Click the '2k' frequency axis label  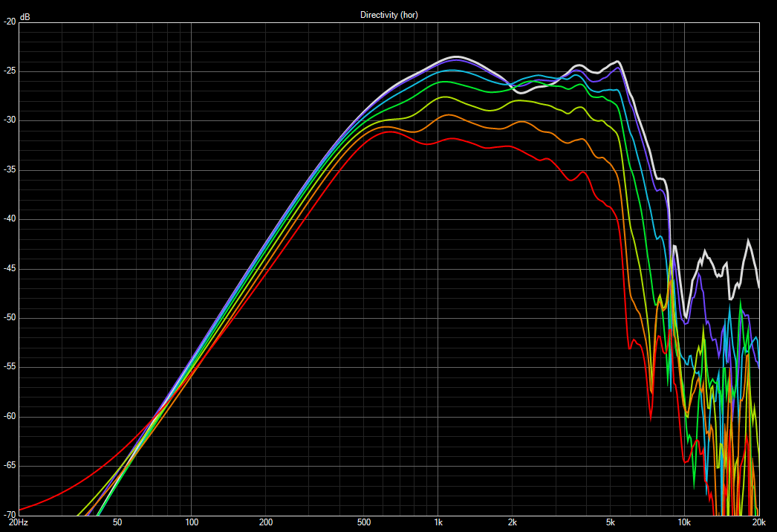(x=513, y=522)
